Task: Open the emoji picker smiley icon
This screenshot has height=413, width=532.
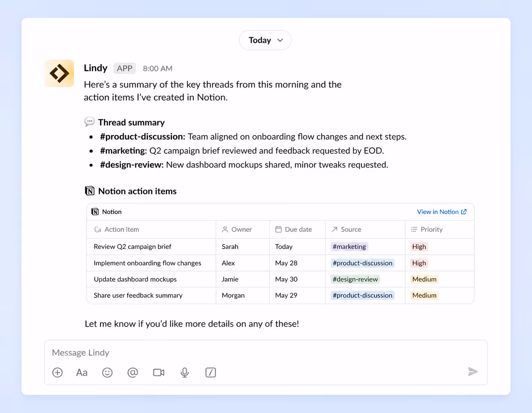Action: coord(107,372)
